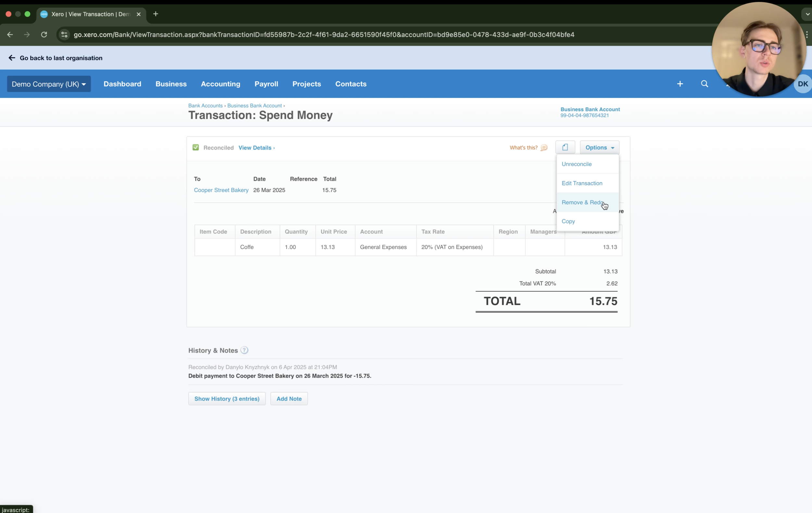Toggle the Options dropdown button
Screen dimensions: 812x513
click(599, 148)
